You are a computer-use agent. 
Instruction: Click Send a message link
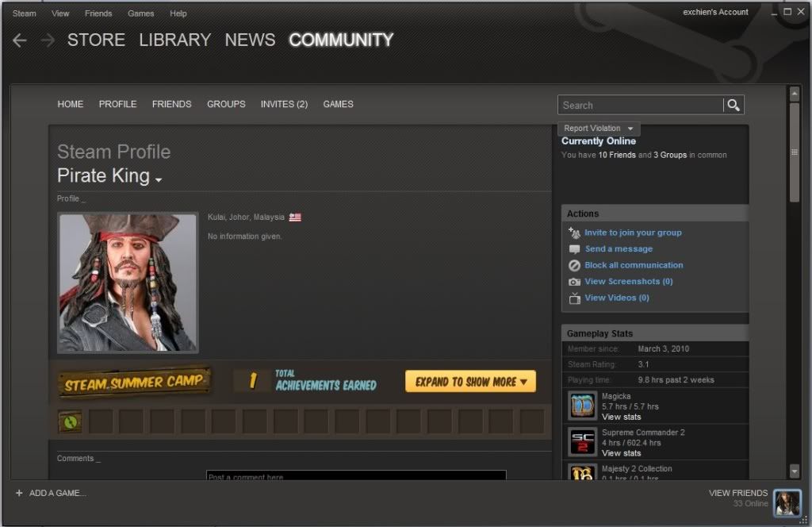click(619, 249)
